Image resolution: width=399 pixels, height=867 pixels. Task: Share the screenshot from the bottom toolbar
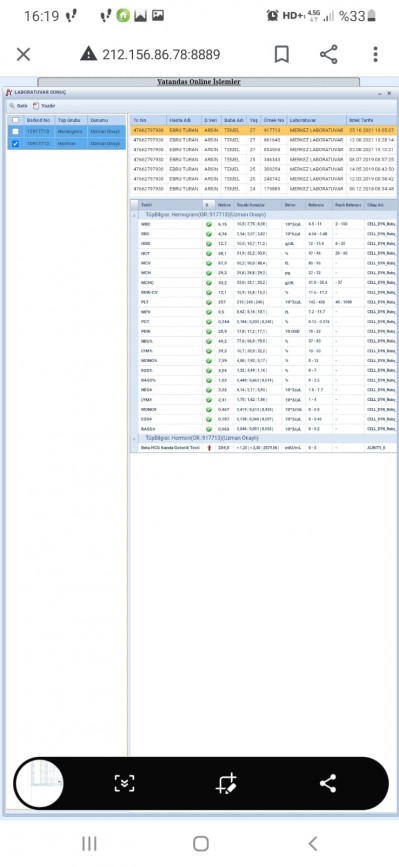(328, 783)
